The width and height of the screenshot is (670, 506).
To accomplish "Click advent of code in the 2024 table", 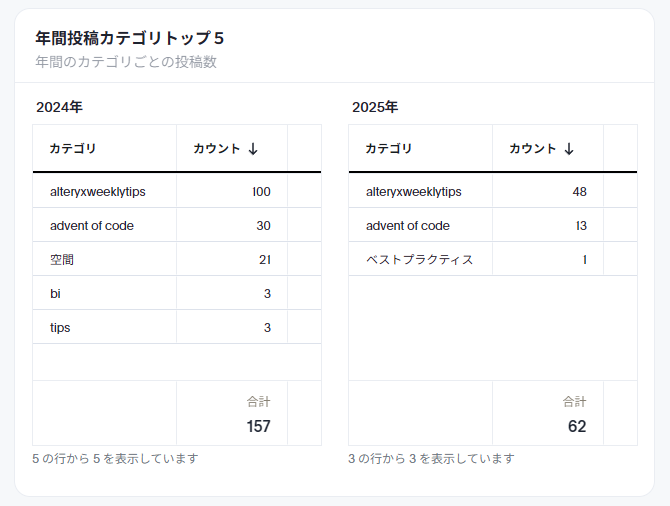I will [92, 225].
